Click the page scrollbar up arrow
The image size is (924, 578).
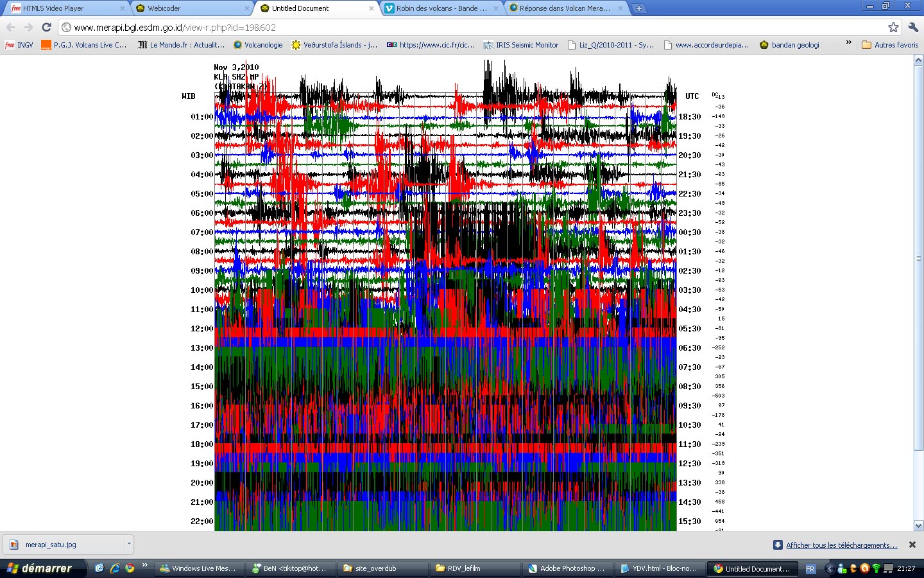[x=918, y=60]
